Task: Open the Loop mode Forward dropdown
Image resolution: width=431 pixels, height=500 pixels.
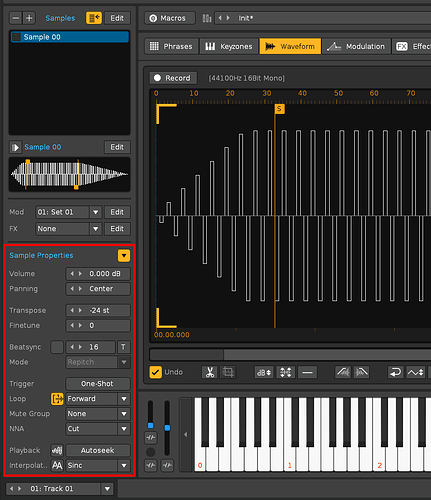Action: 98,399
